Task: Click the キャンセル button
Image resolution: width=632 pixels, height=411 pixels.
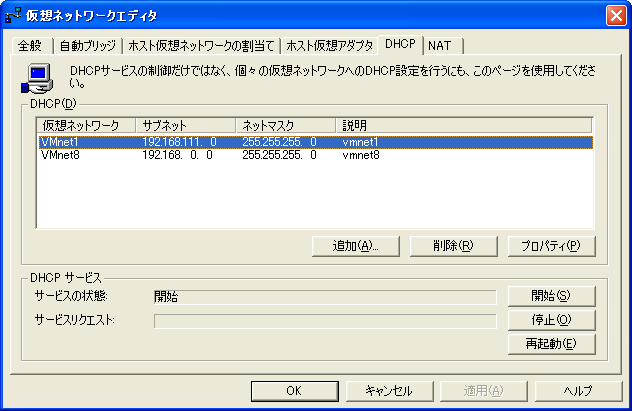Action: (390, 391)
